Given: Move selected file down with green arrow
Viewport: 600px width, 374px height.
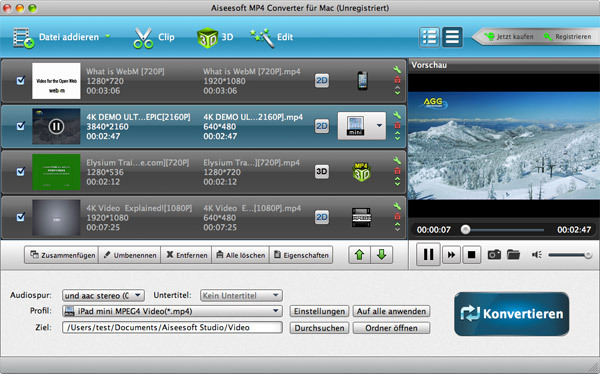Looking at the screenshot, I should [382, 255].
